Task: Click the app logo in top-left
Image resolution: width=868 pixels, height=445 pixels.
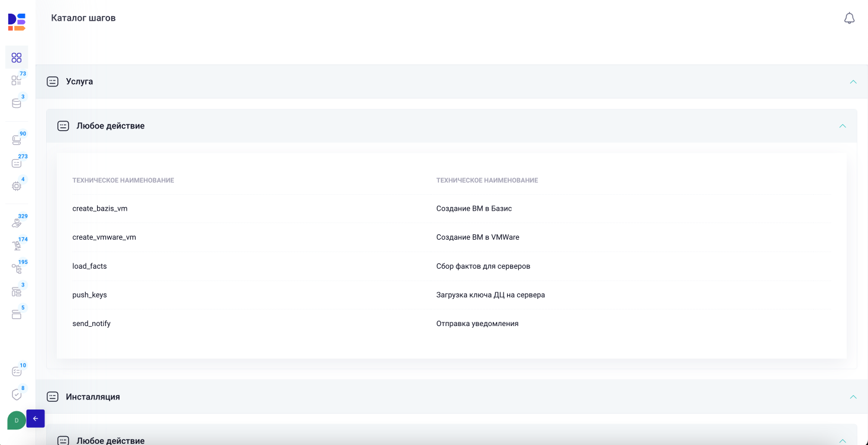Action: (17, 22)
